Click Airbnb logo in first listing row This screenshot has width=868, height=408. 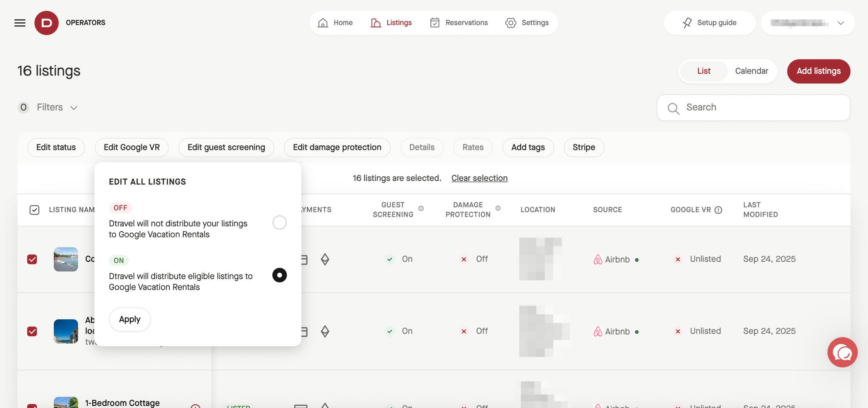pyautogui.click(x=598, y=259)
